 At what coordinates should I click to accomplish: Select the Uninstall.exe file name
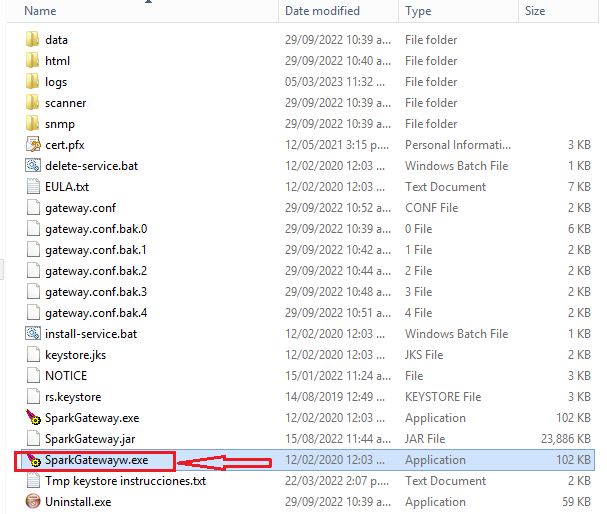(78, 502)
